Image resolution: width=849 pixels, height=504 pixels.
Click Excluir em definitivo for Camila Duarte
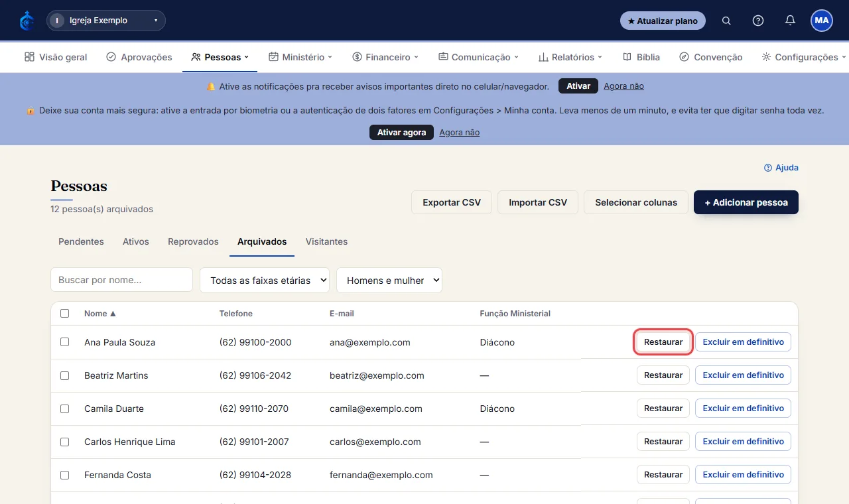pos(743,409)
